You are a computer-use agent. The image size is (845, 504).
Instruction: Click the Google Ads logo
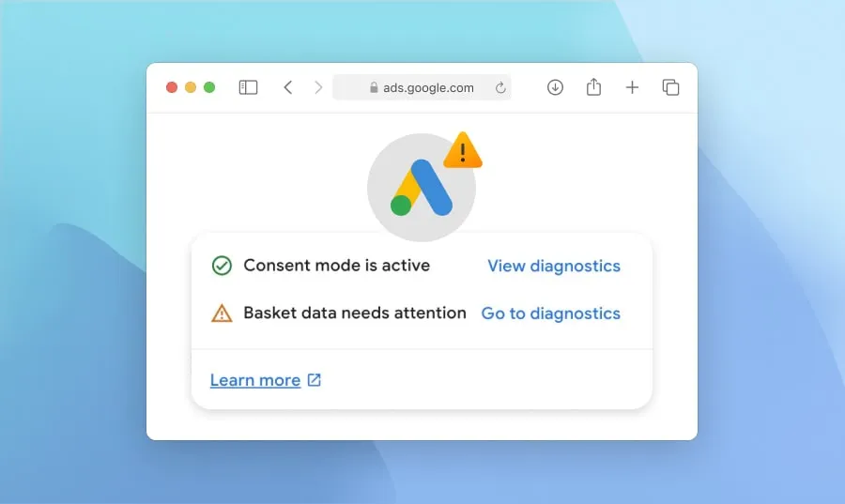click(422, 188)
